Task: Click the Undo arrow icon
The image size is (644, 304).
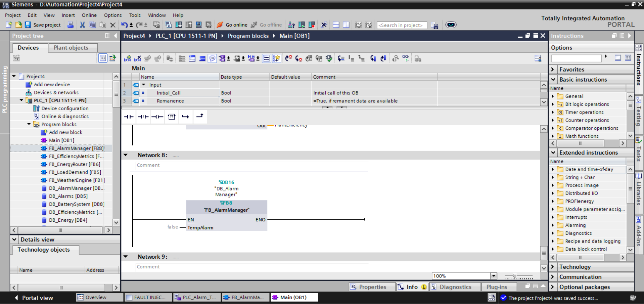Action: (x=124, y=25)
